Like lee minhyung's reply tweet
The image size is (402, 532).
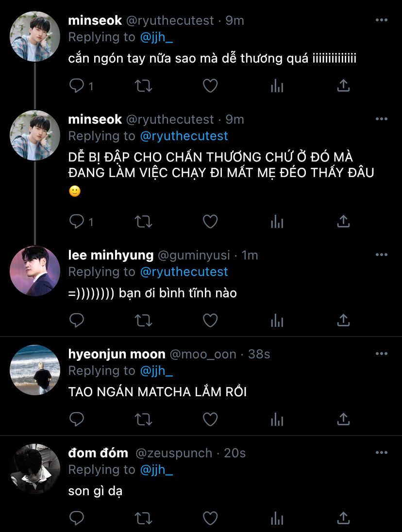(x=210, y=320)
